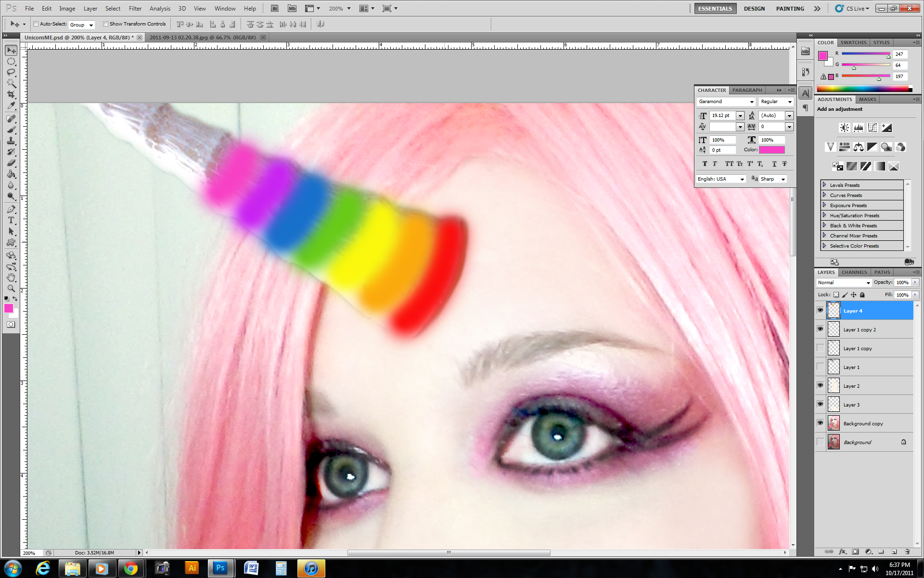Switch to 2011-09-13 02.20.38.jpg document tab
The width and height of the screenshot is (924, 578).
[203, 37]
